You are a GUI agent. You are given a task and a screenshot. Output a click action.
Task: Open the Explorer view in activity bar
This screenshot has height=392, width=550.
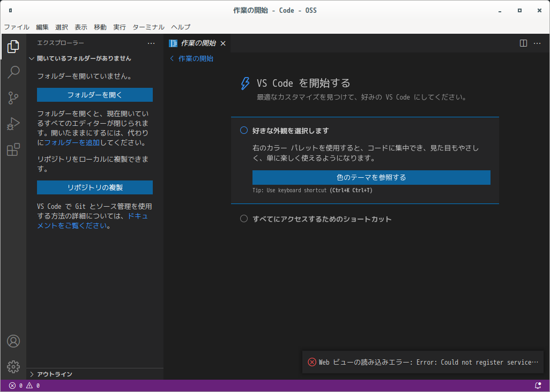click(13, 46)
